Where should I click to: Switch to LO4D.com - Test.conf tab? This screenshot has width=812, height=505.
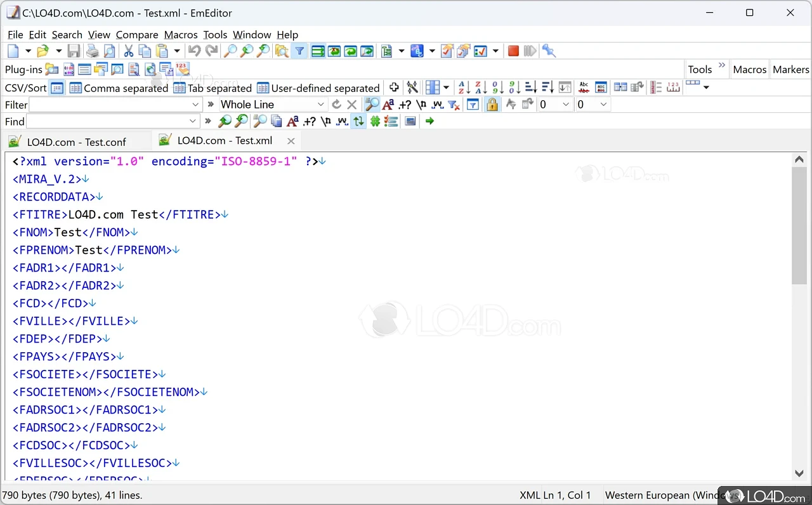(76, 141)
